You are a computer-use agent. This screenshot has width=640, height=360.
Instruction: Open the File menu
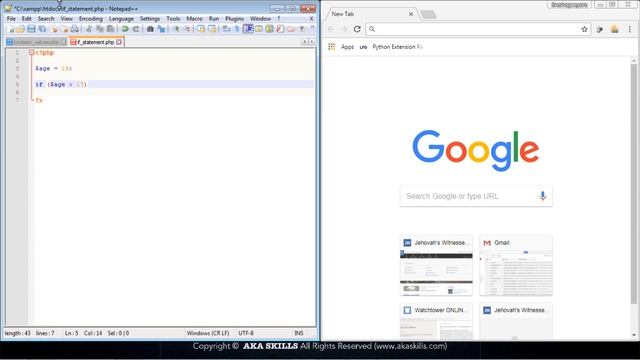11,19
